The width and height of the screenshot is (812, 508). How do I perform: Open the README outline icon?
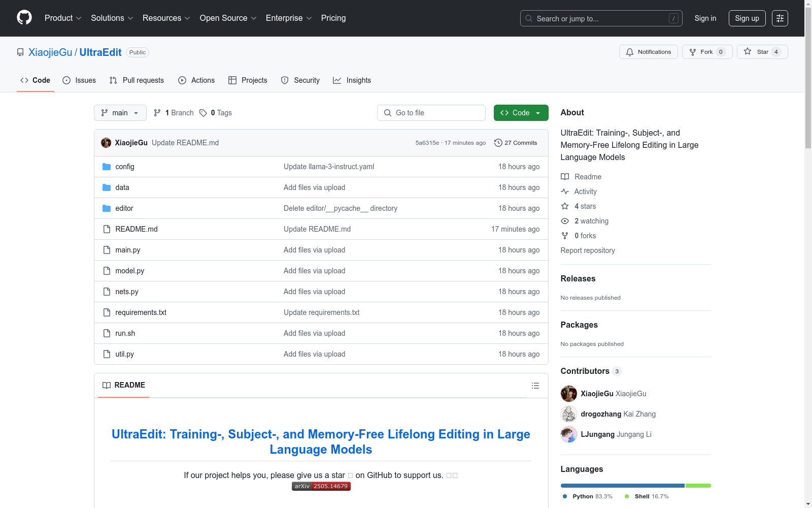(535, 386)
